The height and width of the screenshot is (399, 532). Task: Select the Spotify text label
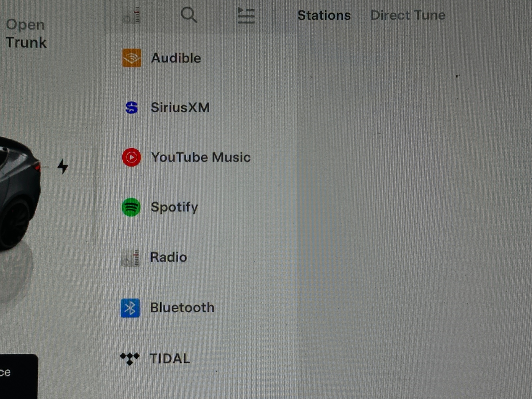tap(174, 207)
